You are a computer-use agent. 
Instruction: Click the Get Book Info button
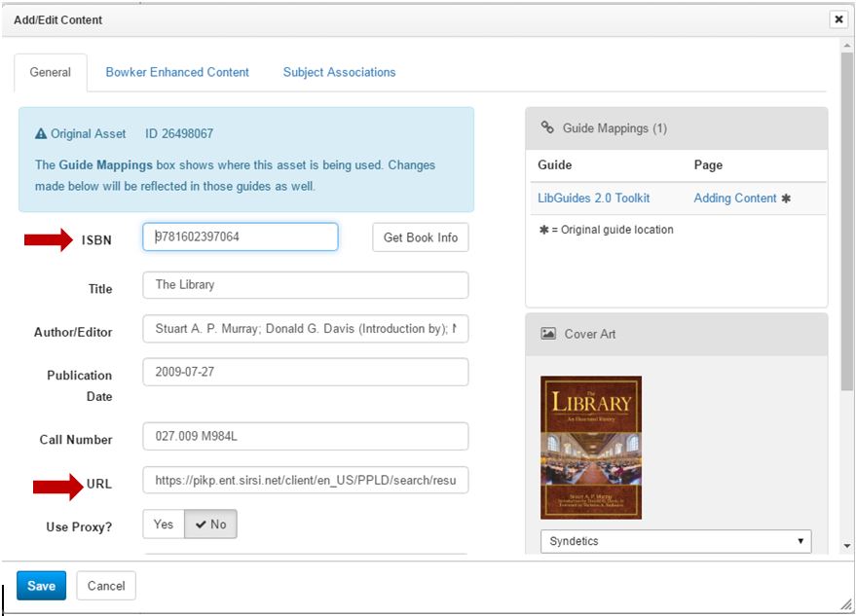419,236
